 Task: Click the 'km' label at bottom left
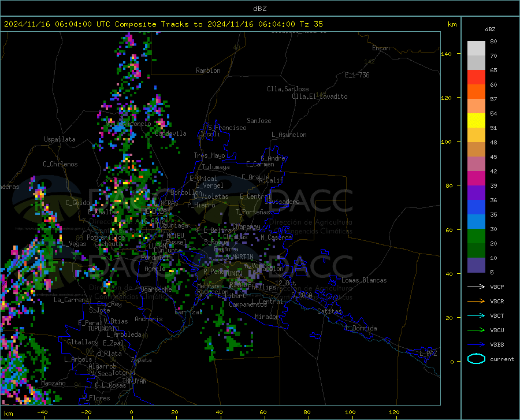8,414
